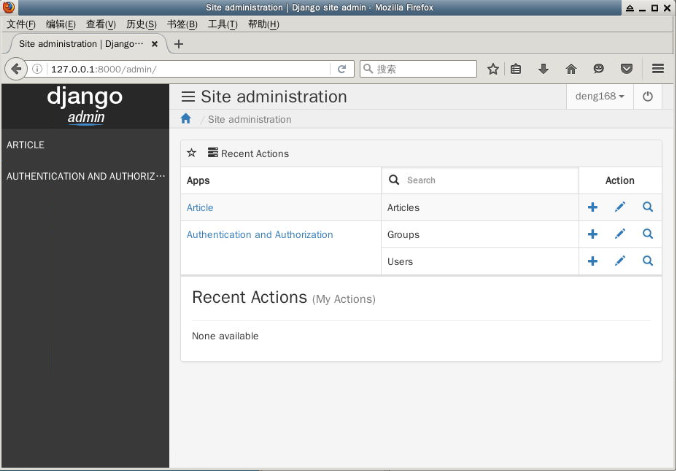Image resolution: width=676 pixels, height=471 pixels.
Task: Click the Site administration breadcrumb text
Action: (x=250, y=119)
